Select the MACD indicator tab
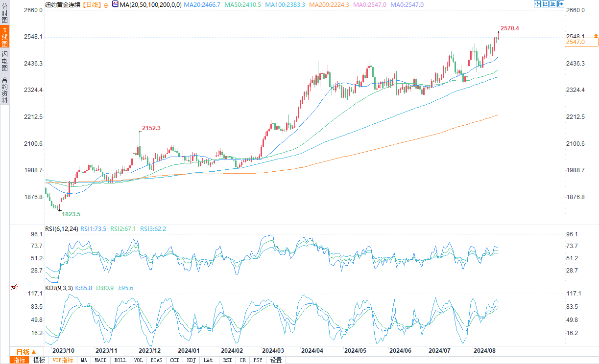Image resolution: width=599 pixels, height=364 pixels. (x=100, y=360)
